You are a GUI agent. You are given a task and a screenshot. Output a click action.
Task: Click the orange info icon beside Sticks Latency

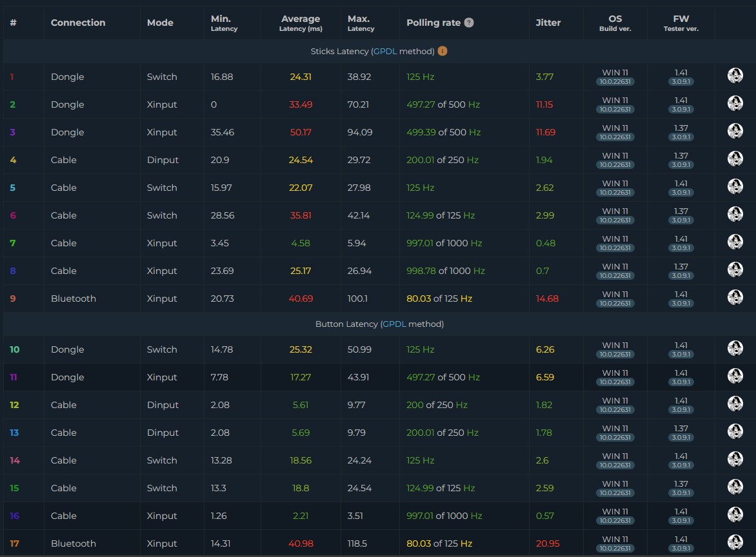(x=442, y=50)
